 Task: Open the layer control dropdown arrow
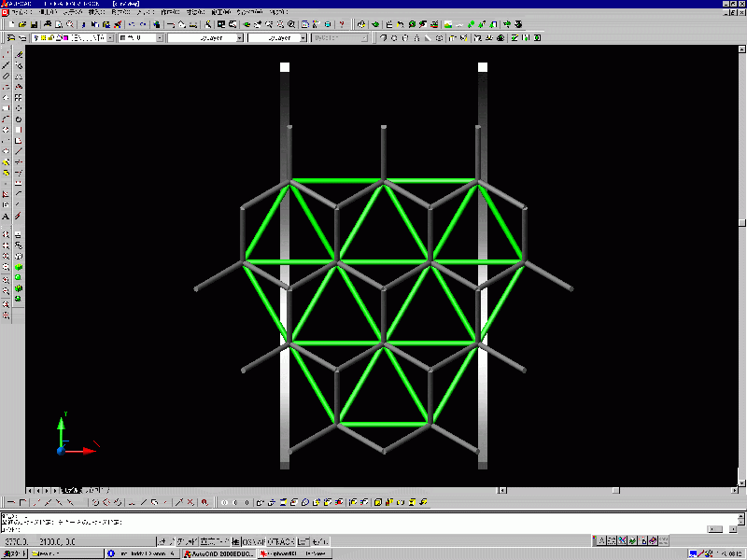110,37
